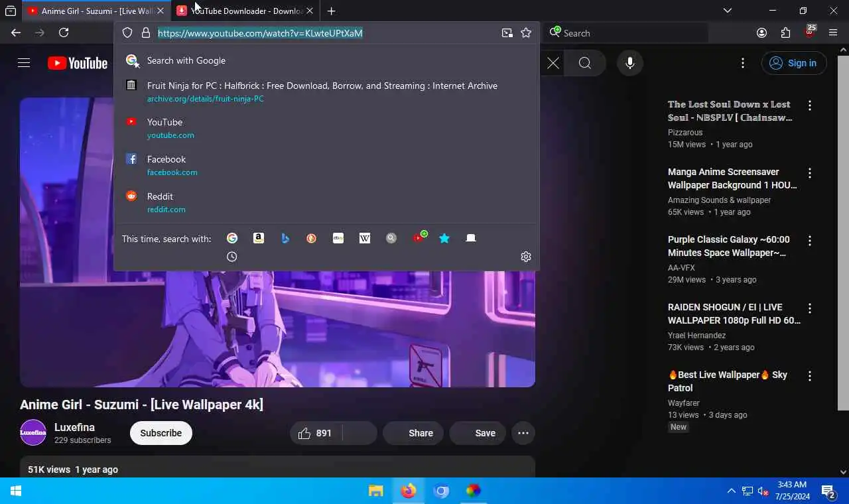The image size is (849, 504).
Task: Select the YouTube URL in the address bar
Action: click(x=260, y=33)
